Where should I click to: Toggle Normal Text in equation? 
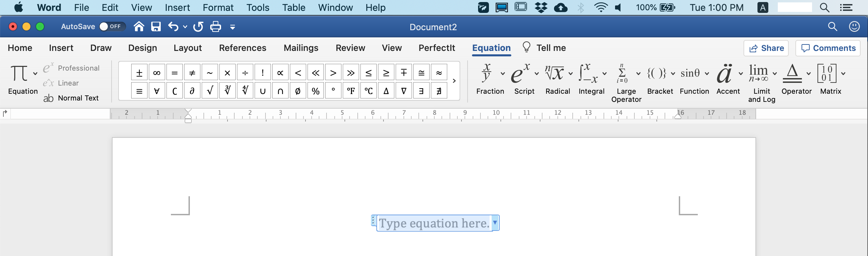[71, 98]
